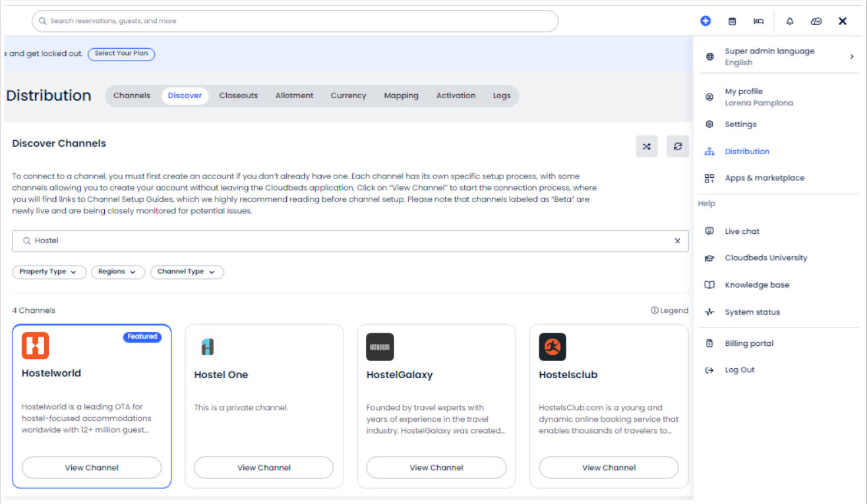The width and height of the screenshot is (867, 504).
Task: Clear the Hostel search field
Action: point(677,241)
